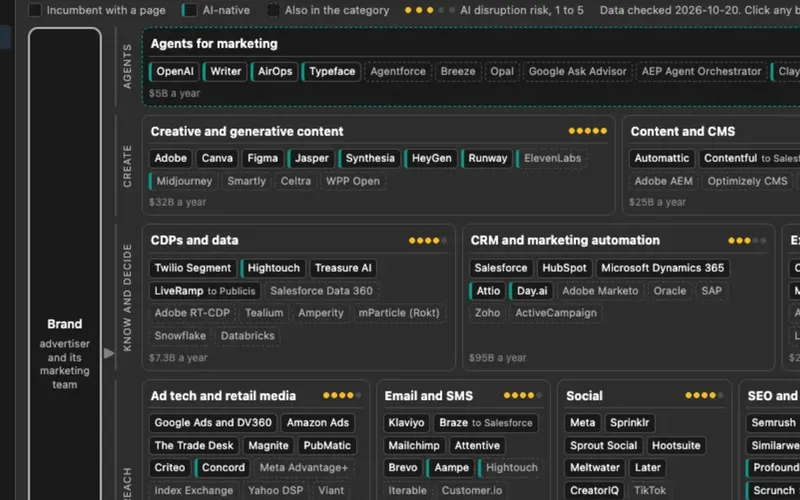Viewport: 800px width, 500px height.
Task: Open the Automattic chip
Action: tap(662, 158)
